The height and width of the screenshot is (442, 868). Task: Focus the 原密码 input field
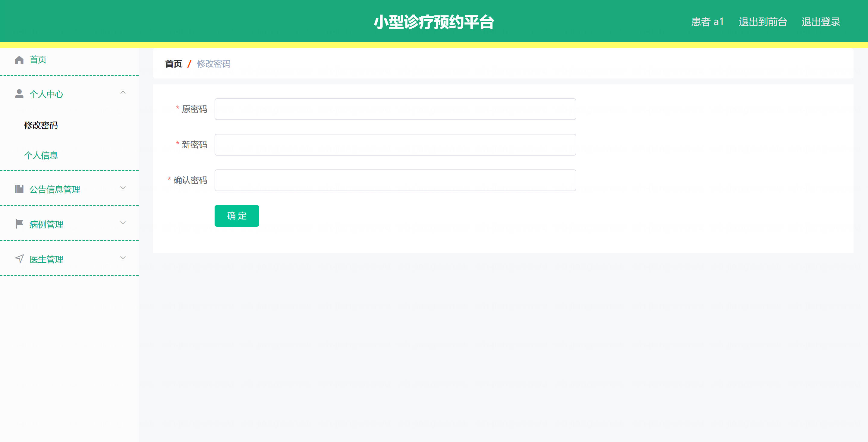click(395, 109)
